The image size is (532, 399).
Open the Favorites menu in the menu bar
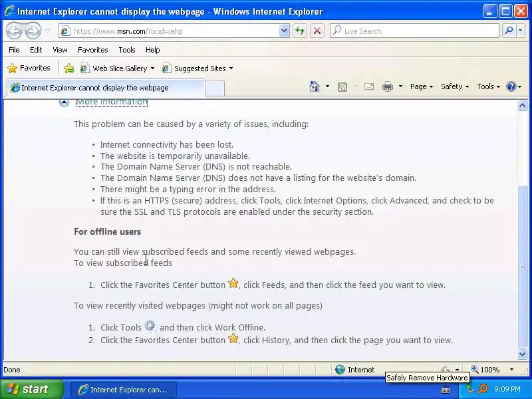(92, 50)
